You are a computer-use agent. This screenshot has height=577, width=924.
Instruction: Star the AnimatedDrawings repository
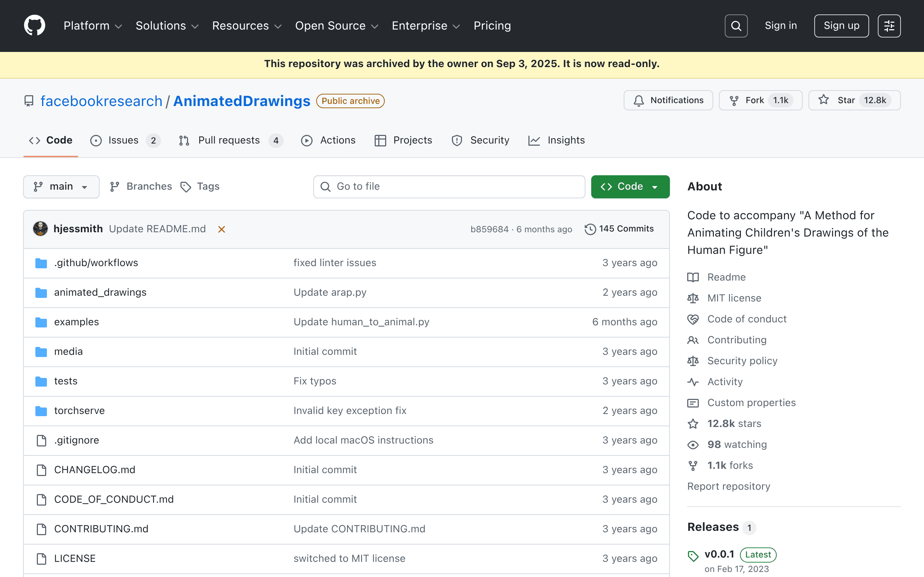click(x=854, y=100)
